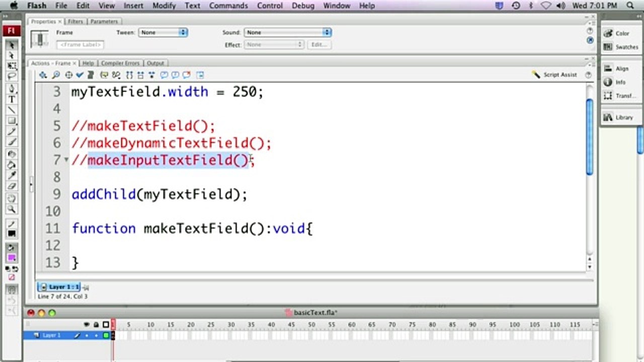Select the Eyedropper tool

12,175
